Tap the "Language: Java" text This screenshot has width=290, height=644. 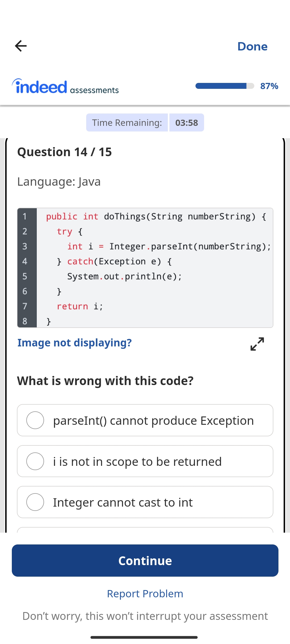pos(59,182)
